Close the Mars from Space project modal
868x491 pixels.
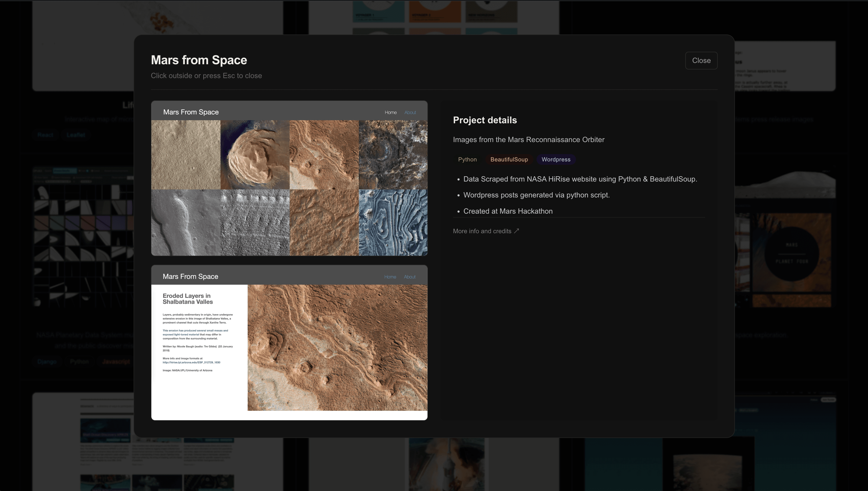coord(701,60)
